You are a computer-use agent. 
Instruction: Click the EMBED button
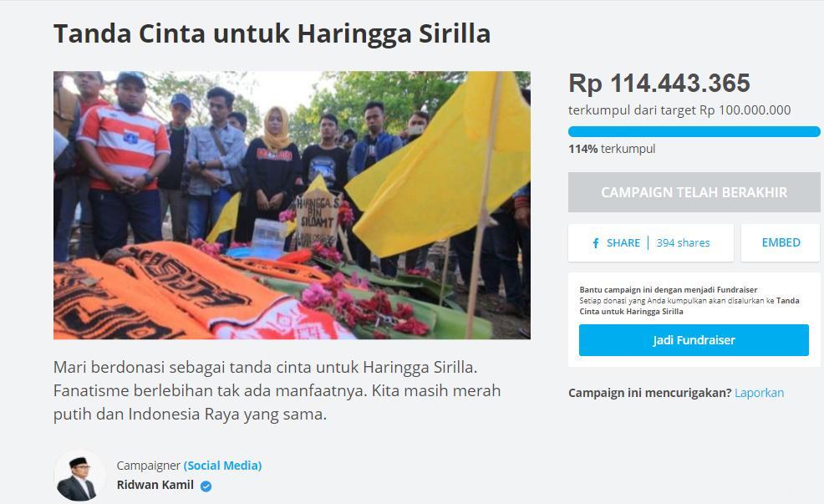[781, 242]
